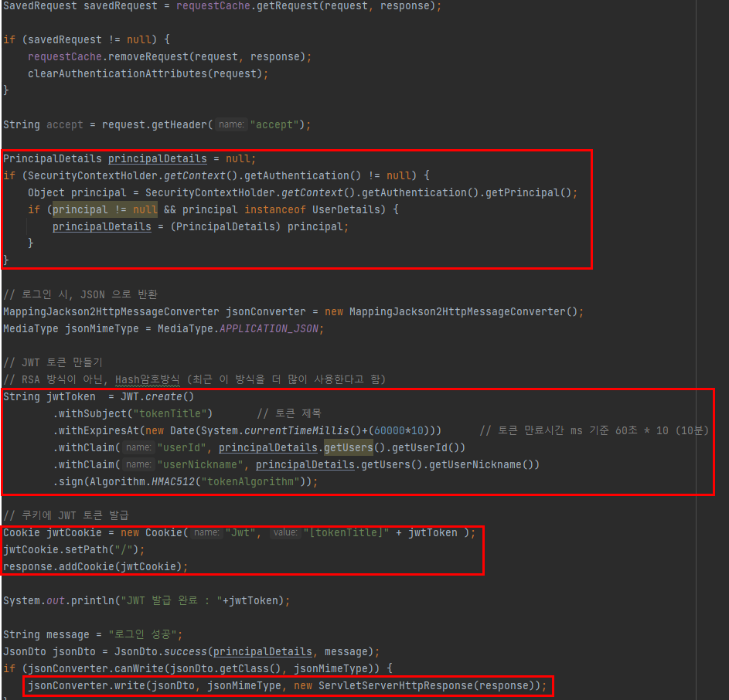Click .withSubject("tokenTitle") call

point(133,413)
